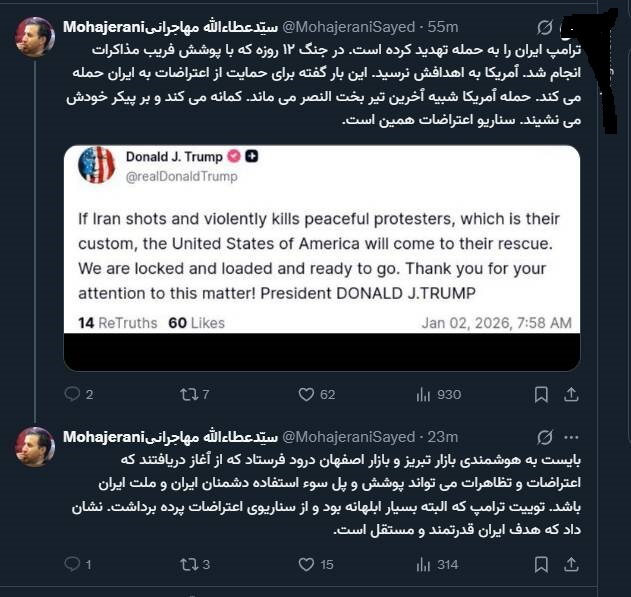Open the more options menu on second tweet
631x597 pixels.
pos(571,437)
